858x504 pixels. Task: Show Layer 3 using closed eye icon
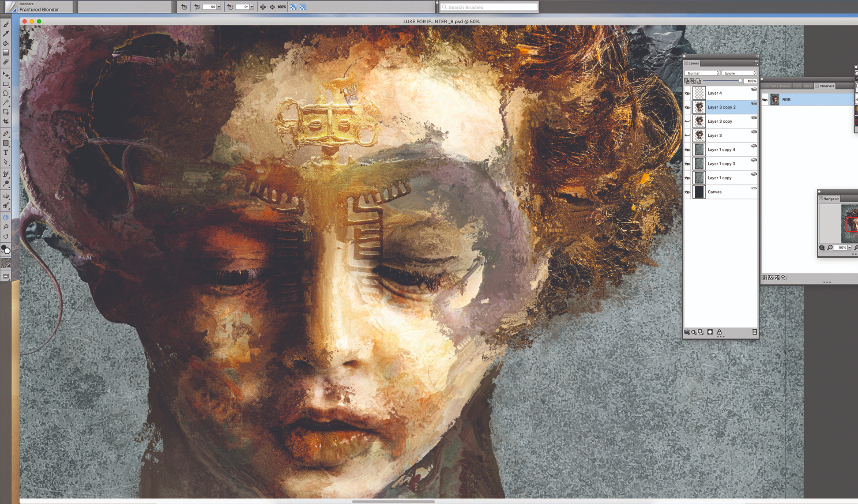[x=687, y=135]
